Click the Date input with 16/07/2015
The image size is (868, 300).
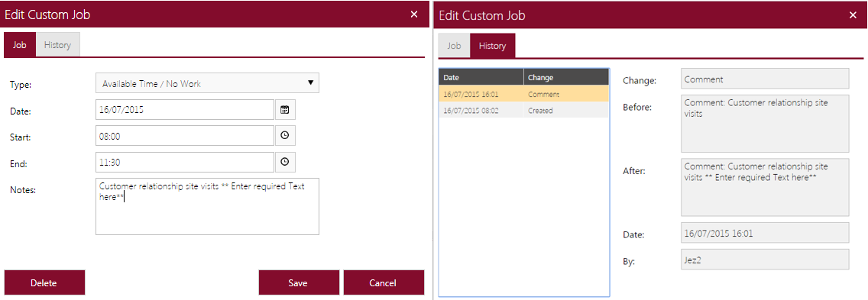pyautogui.click(x=185, y=110)
